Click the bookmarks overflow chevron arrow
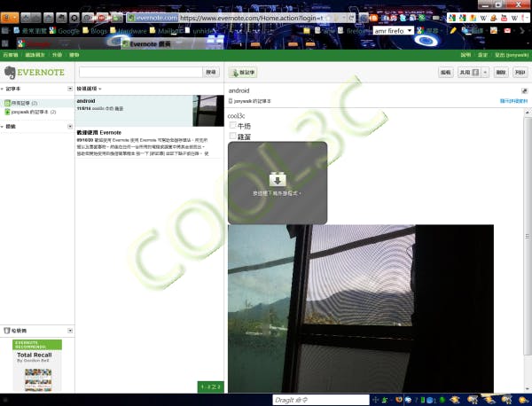 click(x=522, y=31)
